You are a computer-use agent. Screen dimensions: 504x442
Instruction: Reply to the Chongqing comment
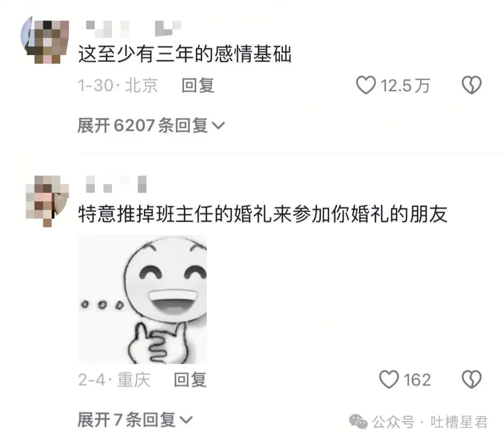[x=190, y=380]
